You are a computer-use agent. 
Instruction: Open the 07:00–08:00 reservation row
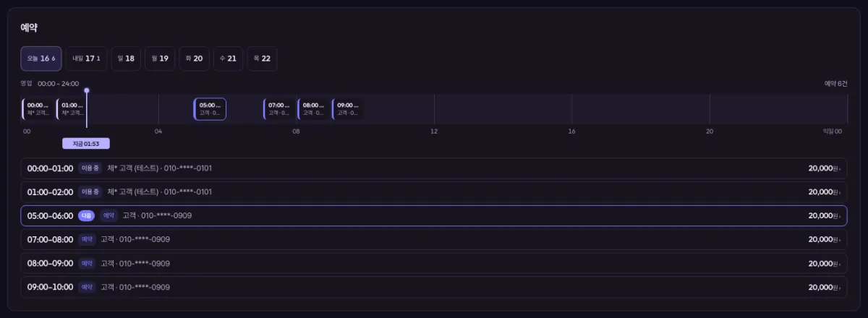[434, 239]
